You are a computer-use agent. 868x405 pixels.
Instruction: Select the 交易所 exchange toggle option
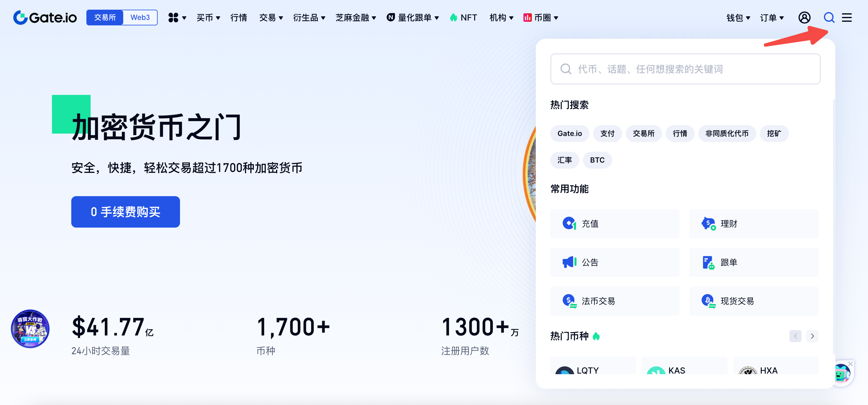[x=105, y=18]
